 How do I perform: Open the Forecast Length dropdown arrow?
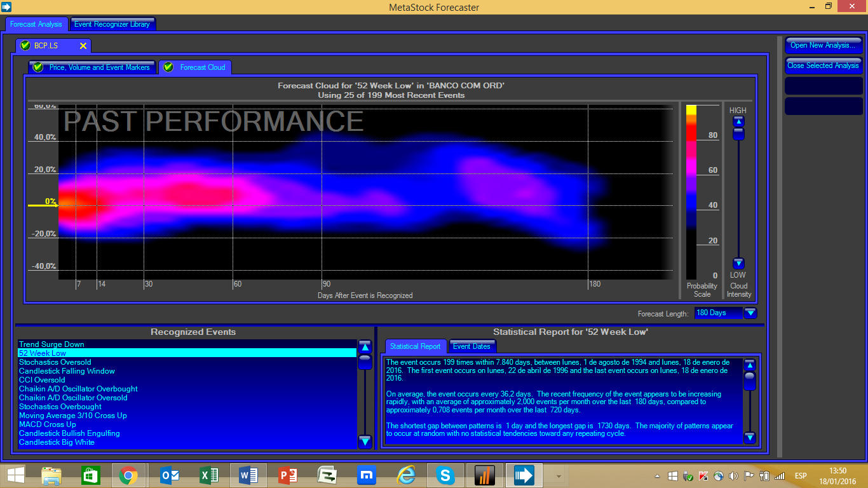tap(750, 313)
